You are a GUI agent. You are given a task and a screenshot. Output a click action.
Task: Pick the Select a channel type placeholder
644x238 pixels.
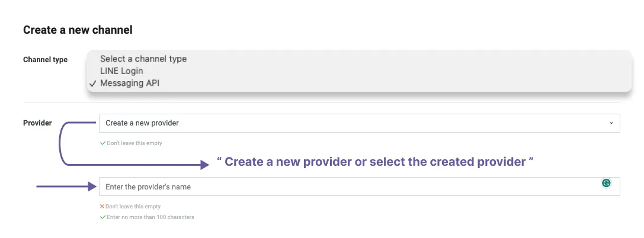coord(143,59)
